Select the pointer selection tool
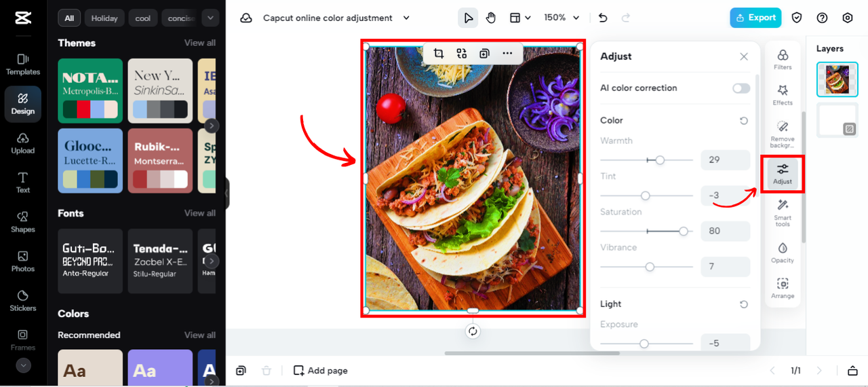The height and width of the screenshot is (387, 868). click(x=468, y=18)
